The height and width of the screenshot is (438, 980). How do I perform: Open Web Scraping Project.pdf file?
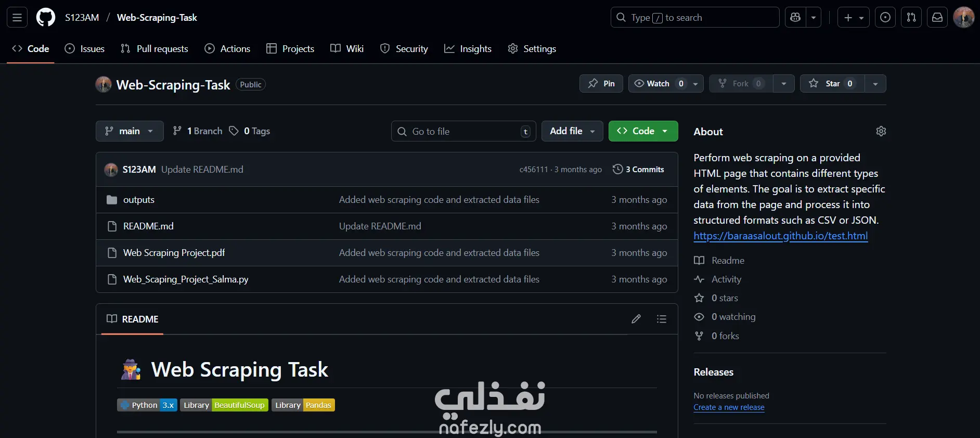click(174, 253)
